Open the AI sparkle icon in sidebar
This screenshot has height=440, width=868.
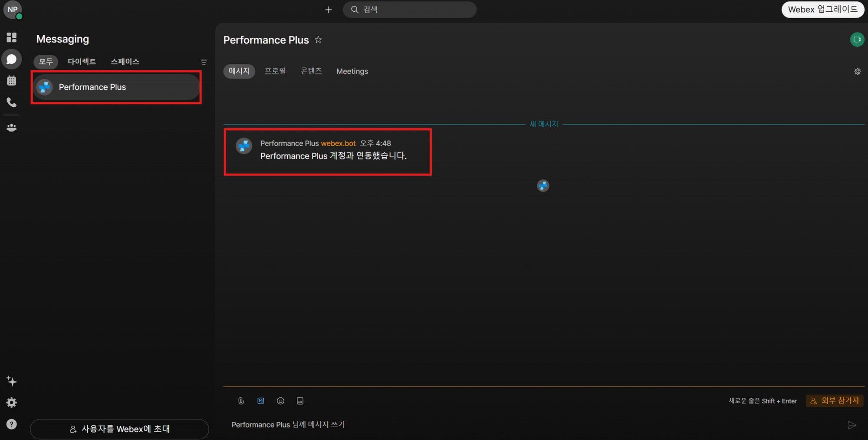point(12,381)
